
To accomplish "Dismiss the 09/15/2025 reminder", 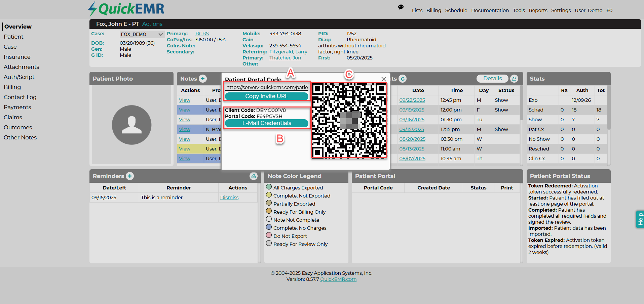I will pos(229,198).
